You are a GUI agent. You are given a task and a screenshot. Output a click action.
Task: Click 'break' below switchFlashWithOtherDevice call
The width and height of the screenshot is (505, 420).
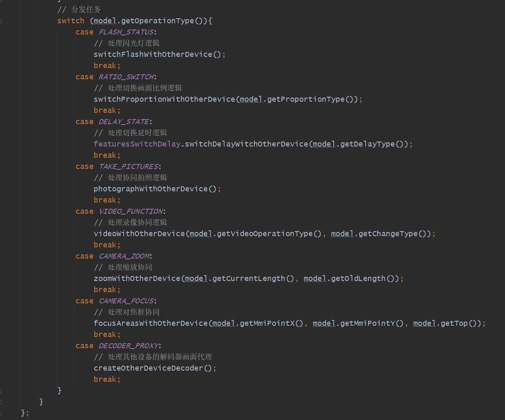[x=105, y=66]
